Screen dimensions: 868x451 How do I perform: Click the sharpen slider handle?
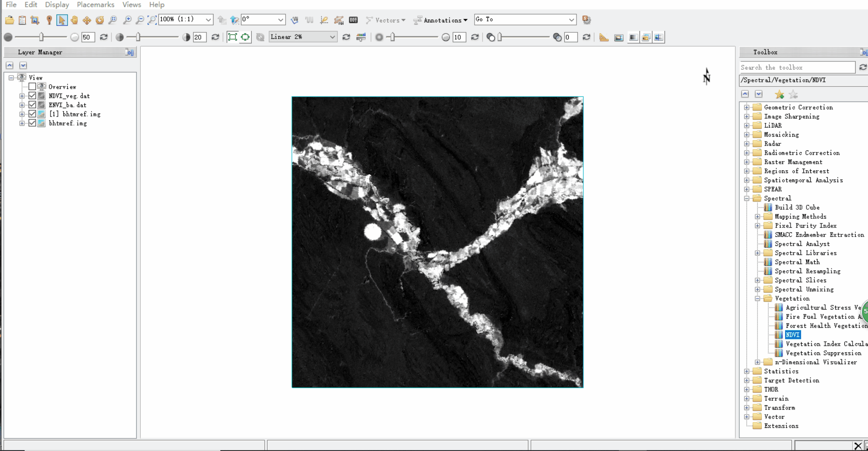point(393,37)
